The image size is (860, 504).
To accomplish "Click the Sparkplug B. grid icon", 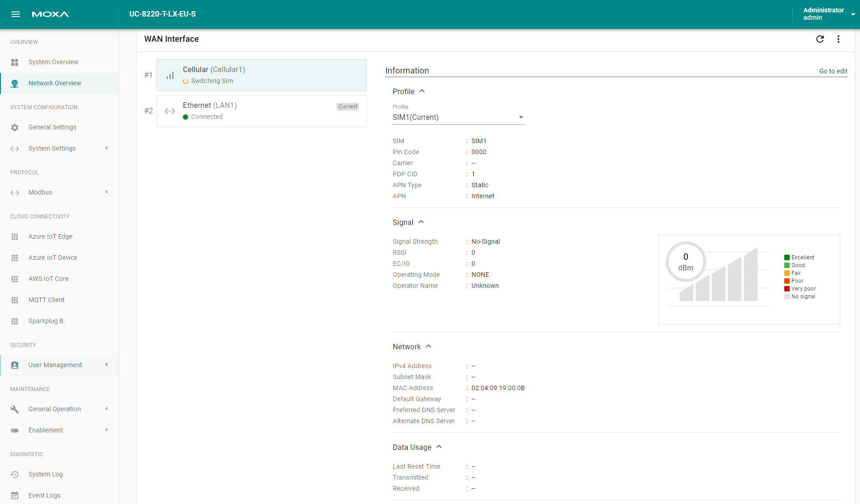I will (x=15, y=321).
